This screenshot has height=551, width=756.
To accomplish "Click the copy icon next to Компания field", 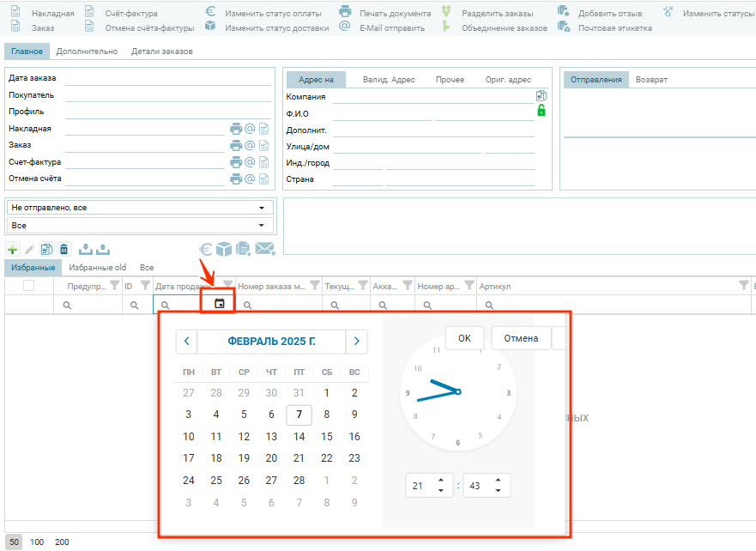I will (541, 95).
